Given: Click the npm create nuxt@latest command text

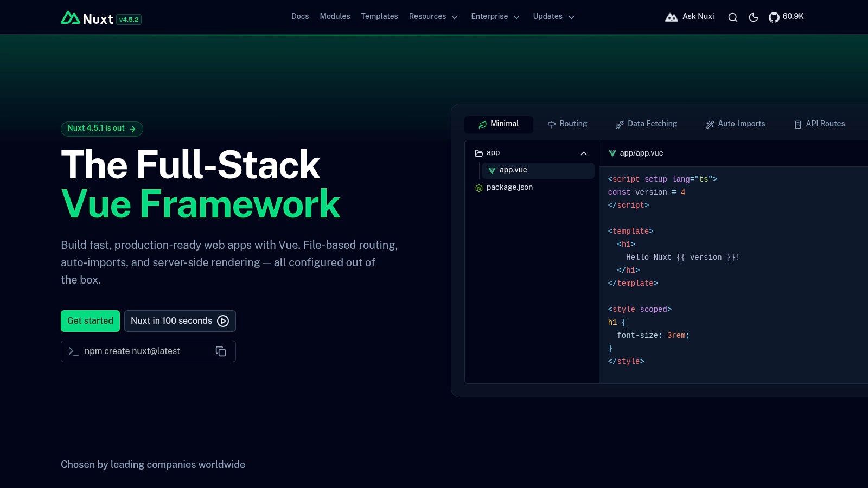Looking at the screenshot, I should [132, 351].
